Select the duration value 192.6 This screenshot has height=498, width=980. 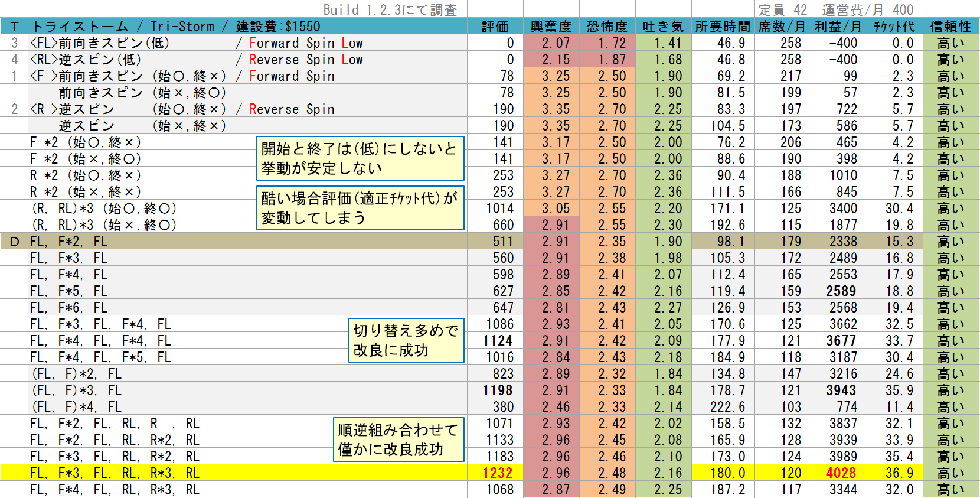[x=728, y=225]
